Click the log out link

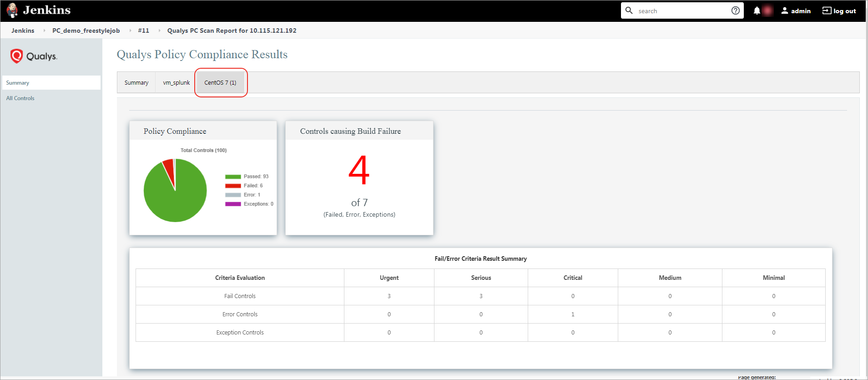845,11
